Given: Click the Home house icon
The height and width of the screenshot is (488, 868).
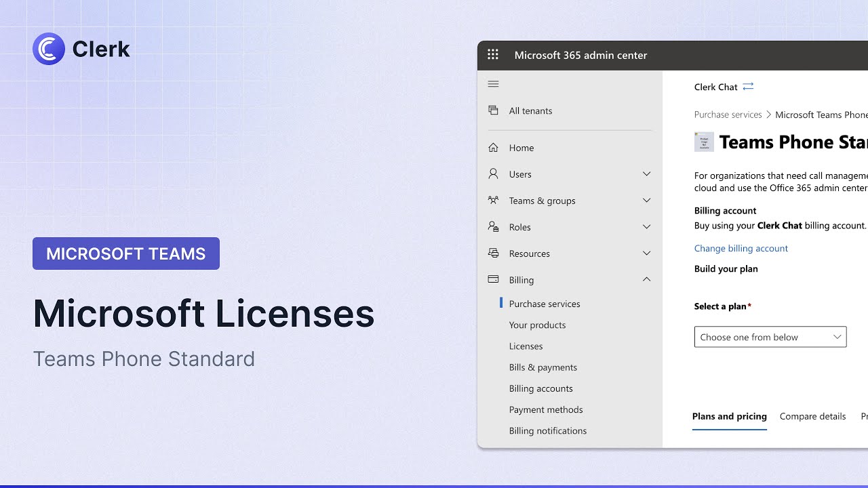Looking at the screenshot, I should 493,148.
